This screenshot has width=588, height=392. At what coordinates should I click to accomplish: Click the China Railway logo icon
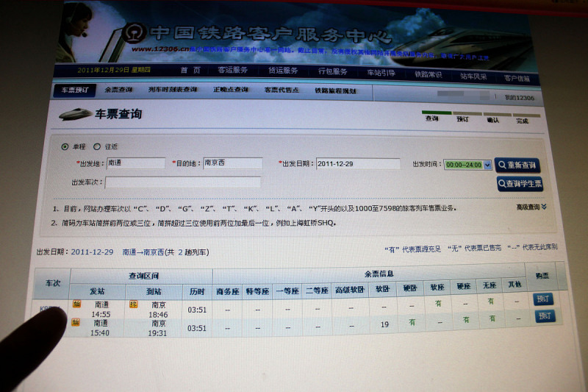(135, 32)
